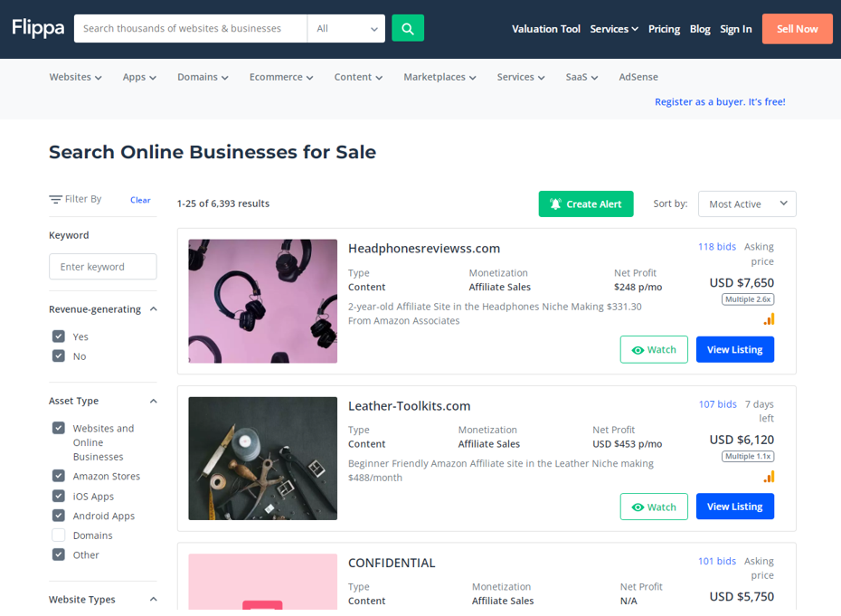841x616 pixels.
Task: Click the Create Alert button
Action: (586, 204)
